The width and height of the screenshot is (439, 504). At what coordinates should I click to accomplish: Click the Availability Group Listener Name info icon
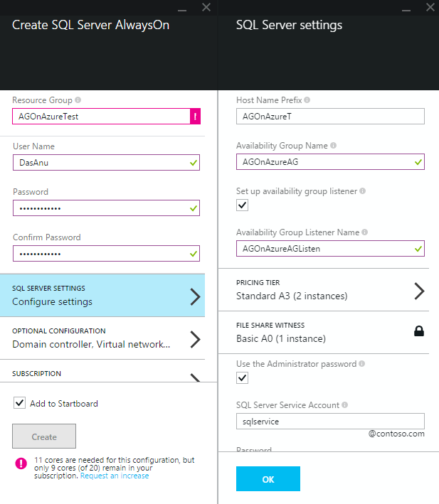(366, 232)
